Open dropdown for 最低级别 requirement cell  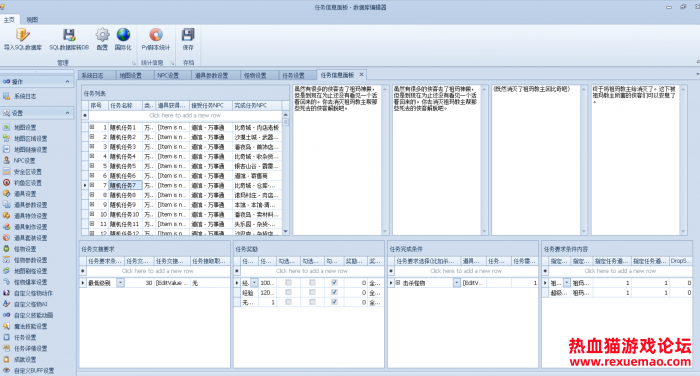click(120, 283)
